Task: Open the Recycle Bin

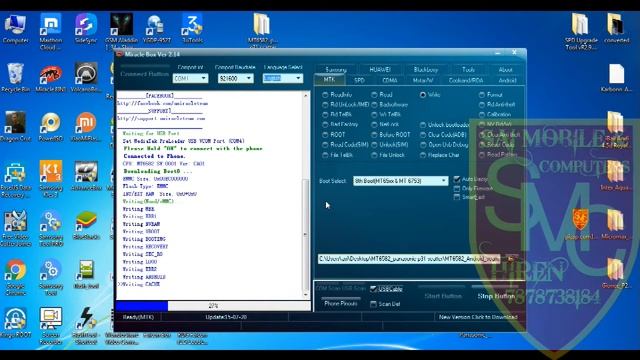Action: point(15,78)
